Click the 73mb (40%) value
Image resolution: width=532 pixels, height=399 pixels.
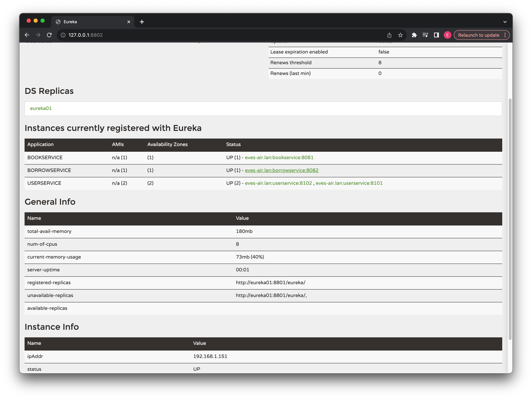click(250, 257)
